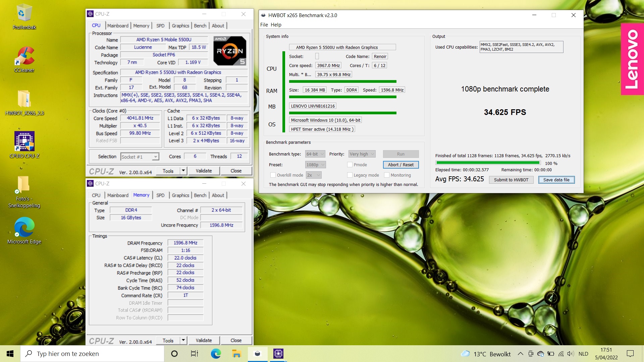The image size is (644, 362).
Task: Switch to Mainboard tab in upper CPU-Z
Action: (x=118, y=25)
